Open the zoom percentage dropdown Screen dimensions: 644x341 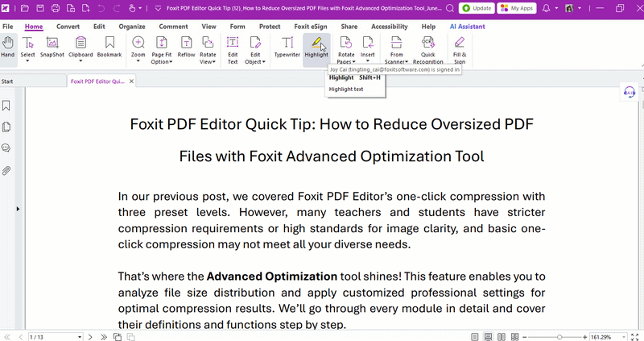pyautogui.click(x=624, y=337)
